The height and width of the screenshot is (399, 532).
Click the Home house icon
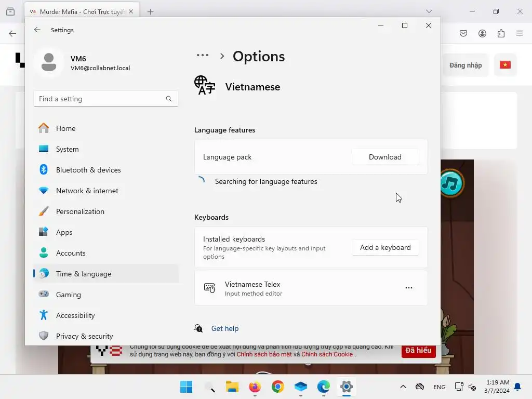pos(44,128)
